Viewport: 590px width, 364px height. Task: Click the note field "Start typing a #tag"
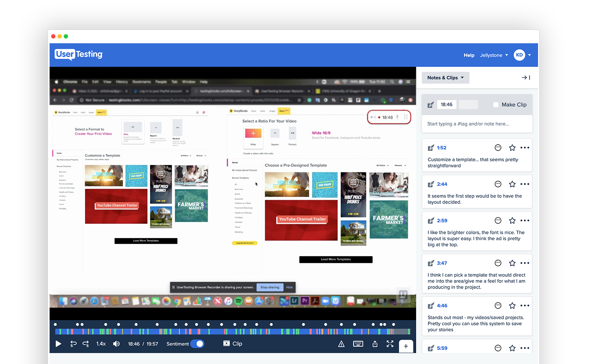pos(477,124)
